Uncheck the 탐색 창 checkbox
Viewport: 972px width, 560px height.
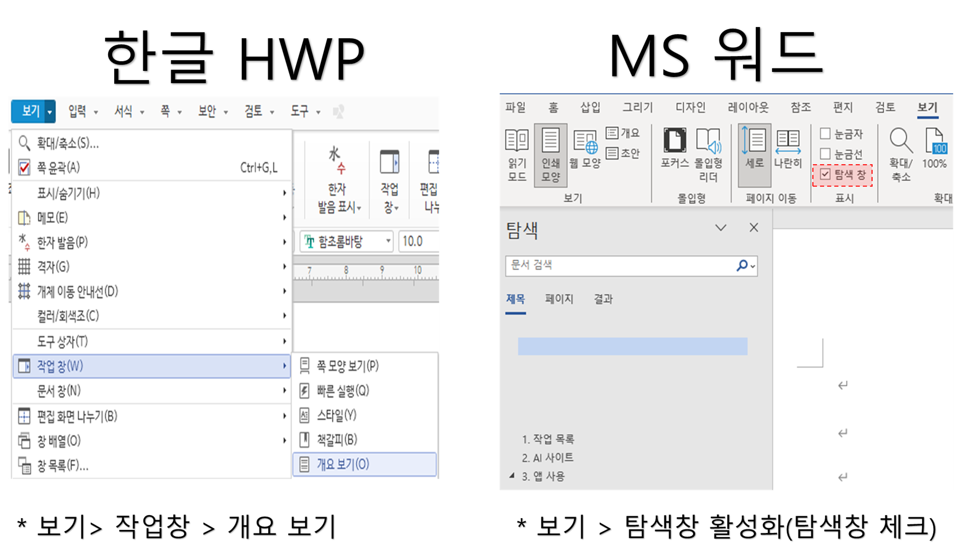825,174
